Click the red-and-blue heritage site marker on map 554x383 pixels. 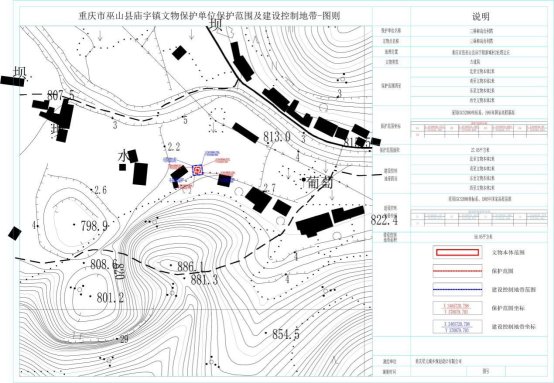click(x=198, y=170)
